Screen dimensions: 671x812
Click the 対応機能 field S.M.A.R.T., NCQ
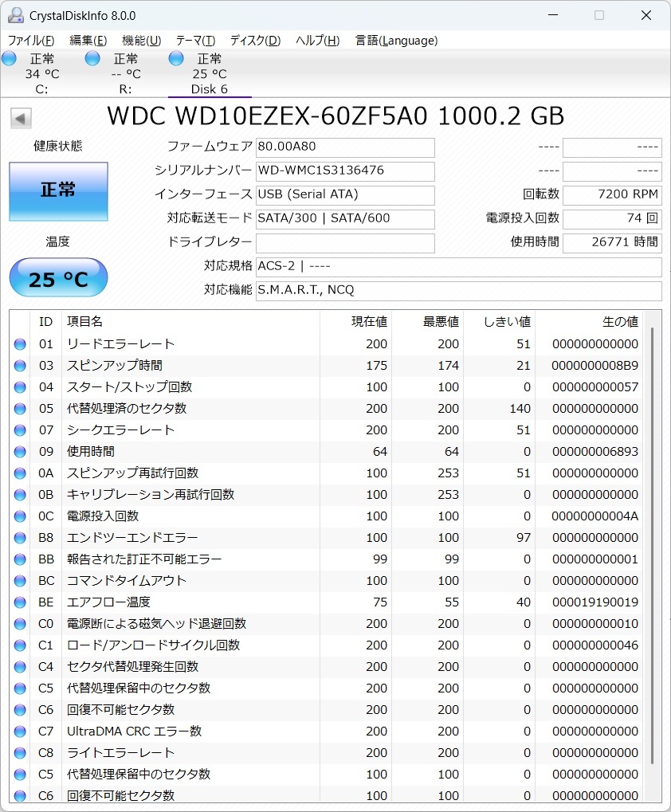[459, 291]
